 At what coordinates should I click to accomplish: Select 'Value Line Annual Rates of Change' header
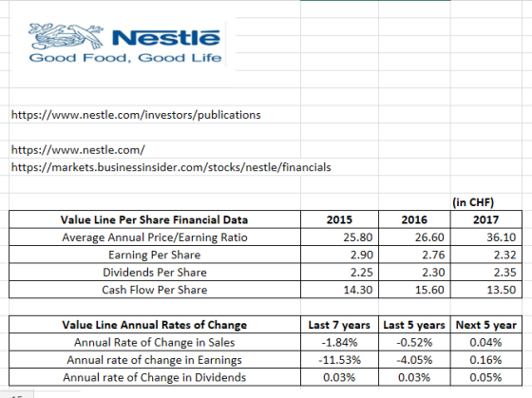coord(155,325)
